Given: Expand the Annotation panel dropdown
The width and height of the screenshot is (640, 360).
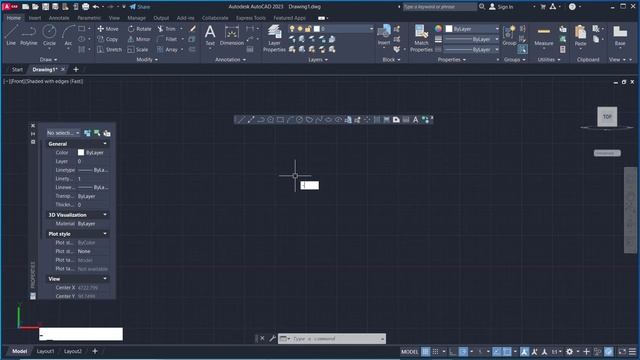Looking at the screenshot, I should [231, 60].
